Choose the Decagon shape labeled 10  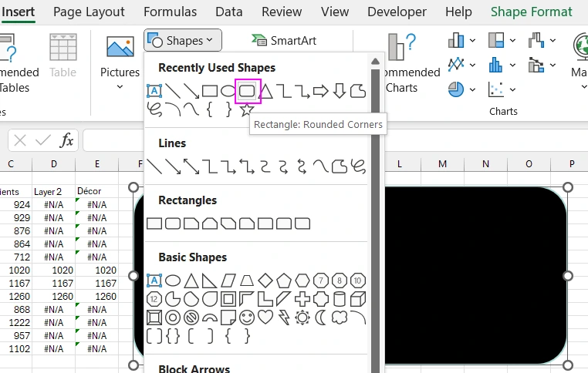click(x=358, y=280)
